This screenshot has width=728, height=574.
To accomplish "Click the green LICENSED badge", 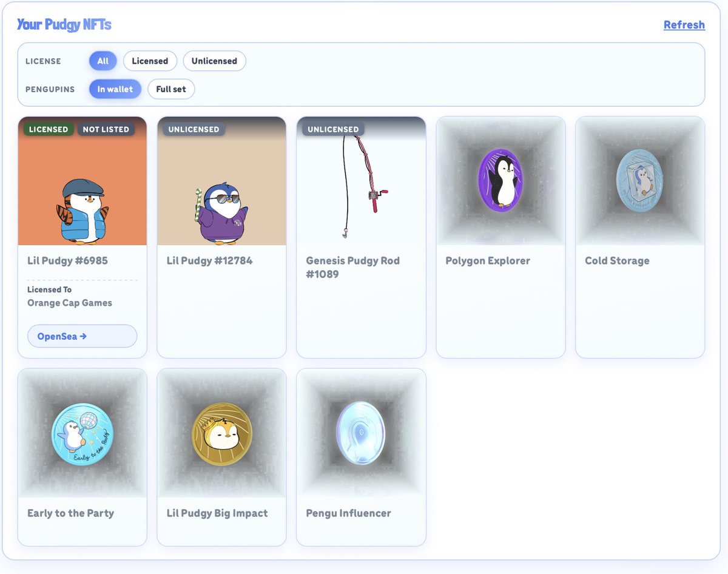I will pos(49,129).
